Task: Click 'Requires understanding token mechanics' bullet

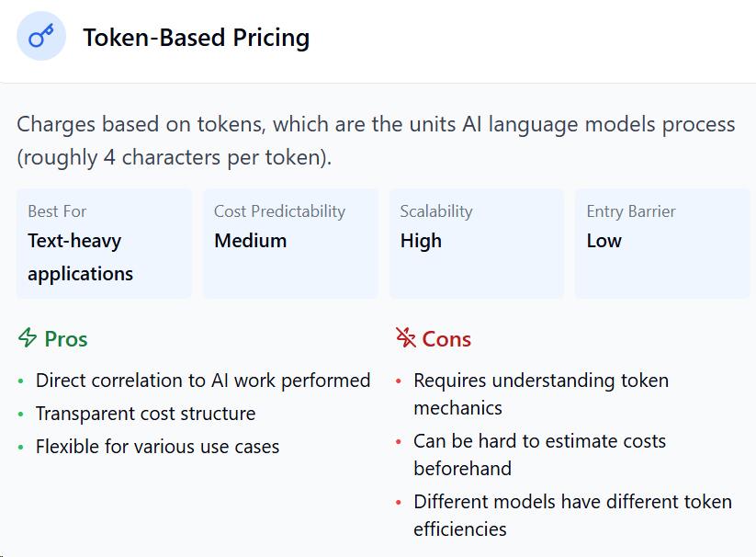Action: point(541,394)
